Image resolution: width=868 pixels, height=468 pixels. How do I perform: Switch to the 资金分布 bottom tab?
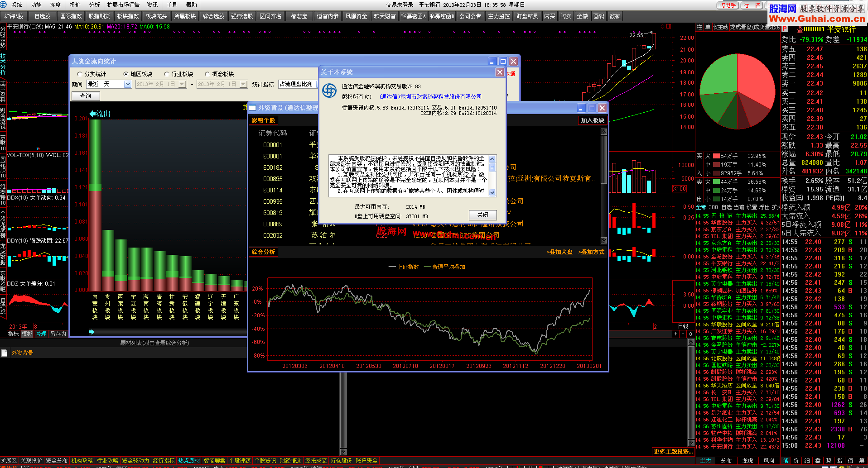pyautogui.click(x=56, y=460)
